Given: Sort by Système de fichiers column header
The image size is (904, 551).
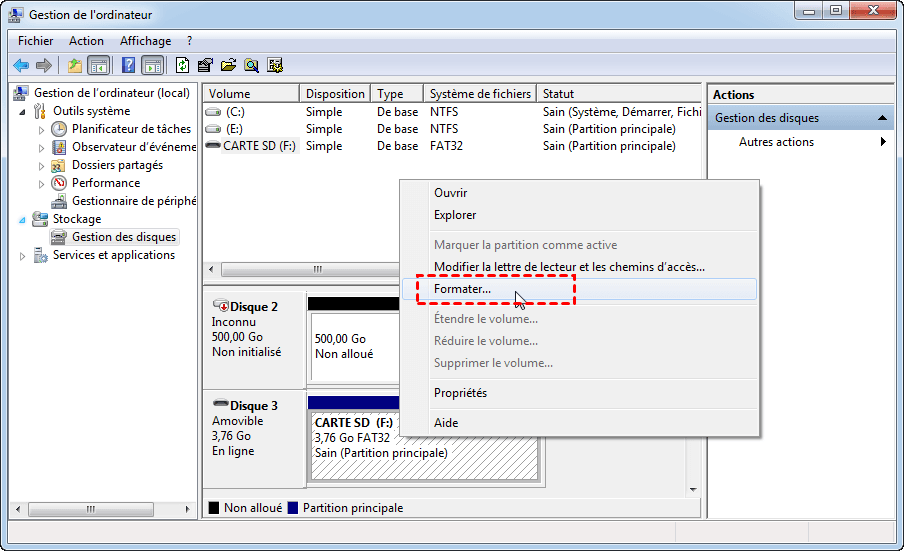Looking at the screenshot, I should tap(480, 93).
